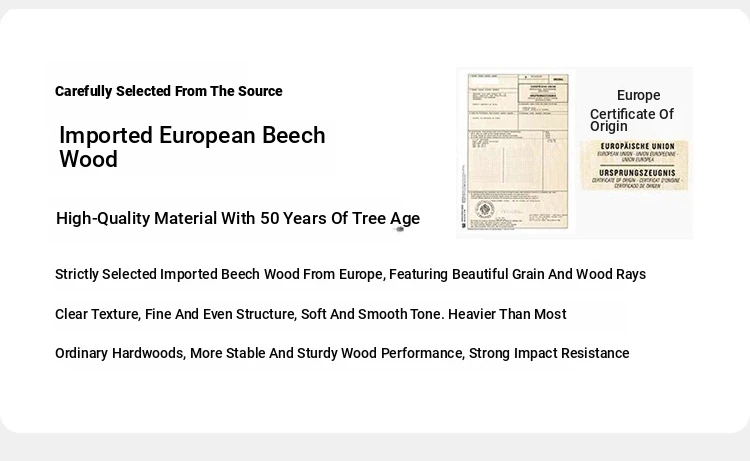
Task: Click 'Carefully Selected From The Source' text
Action: point(168,91)
